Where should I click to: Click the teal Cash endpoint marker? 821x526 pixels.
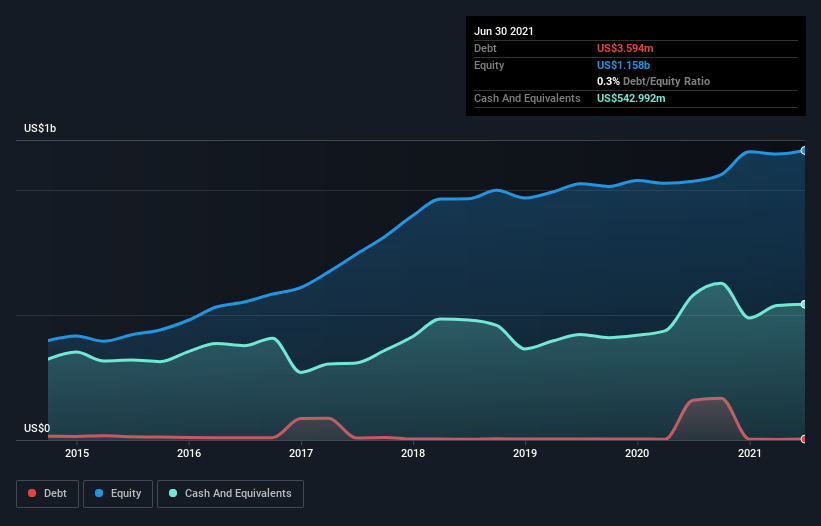tap(804, 304)
